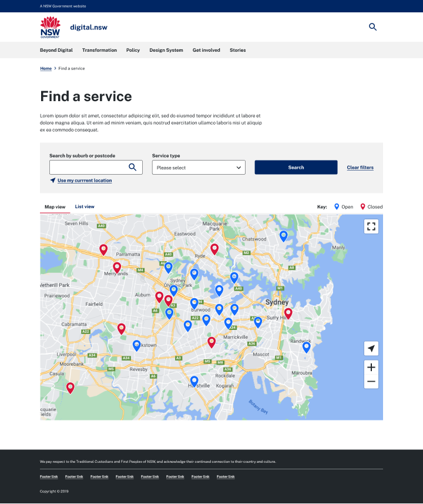The height and width of the screenshot is (504, 423).
Task: Click the NSW Government logo
Action: (x=50, y=27)
